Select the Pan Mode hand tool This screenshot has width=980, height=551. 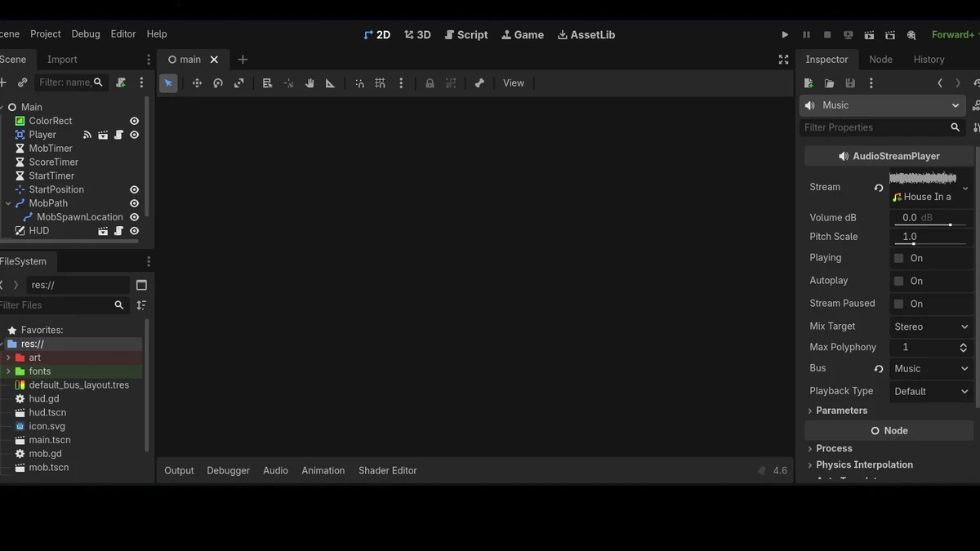[x=310, y=83]
